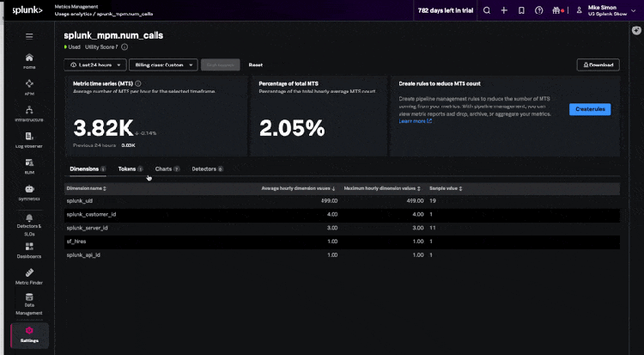Click the Learn more link

click(x=415, y=121)
